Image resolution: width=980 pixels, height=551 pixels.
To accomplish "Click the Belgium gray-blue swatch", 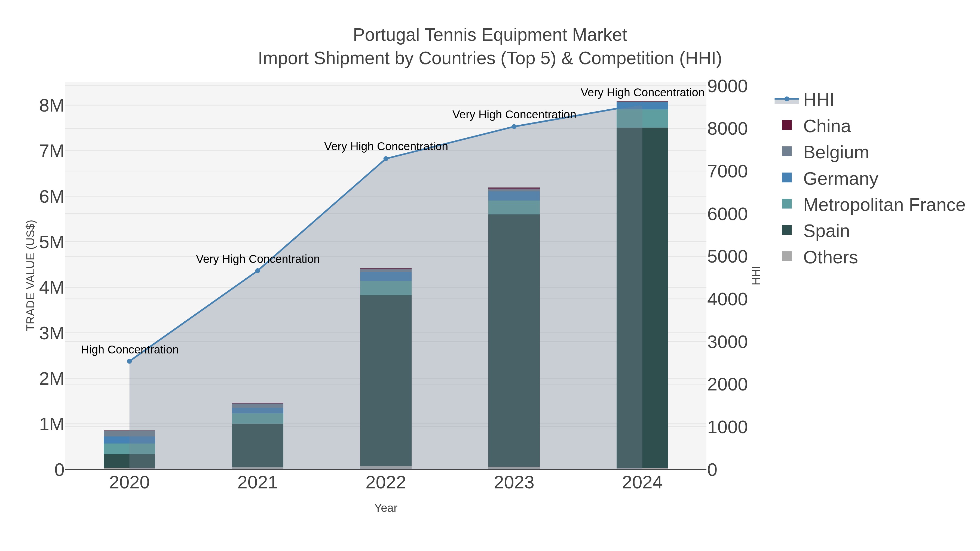I will pos(787,151).
